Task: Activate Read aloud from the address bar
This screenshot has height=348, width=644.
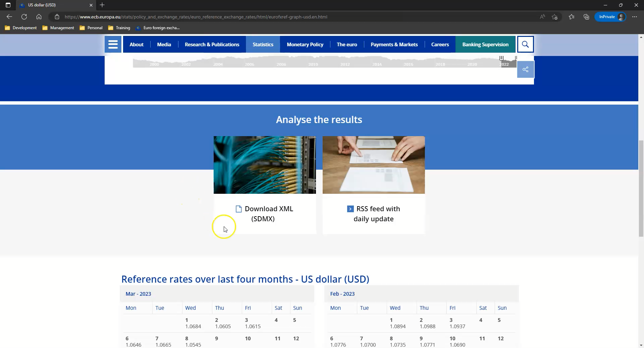Action: [543, 17]
